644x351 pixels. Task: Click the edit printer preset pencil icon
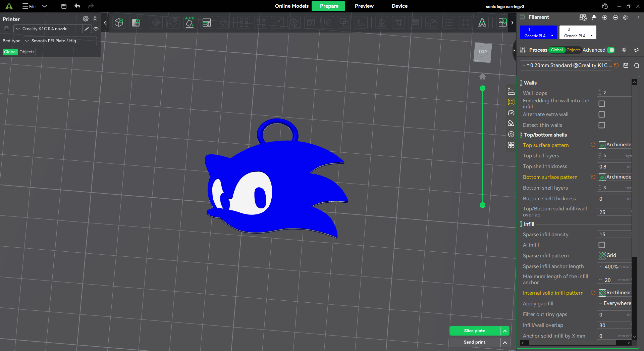(x=87, y=29)
